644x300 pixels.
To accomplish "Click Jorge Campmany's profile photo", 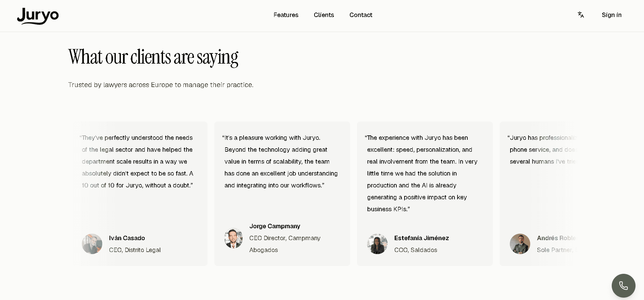I will (233, 238).
